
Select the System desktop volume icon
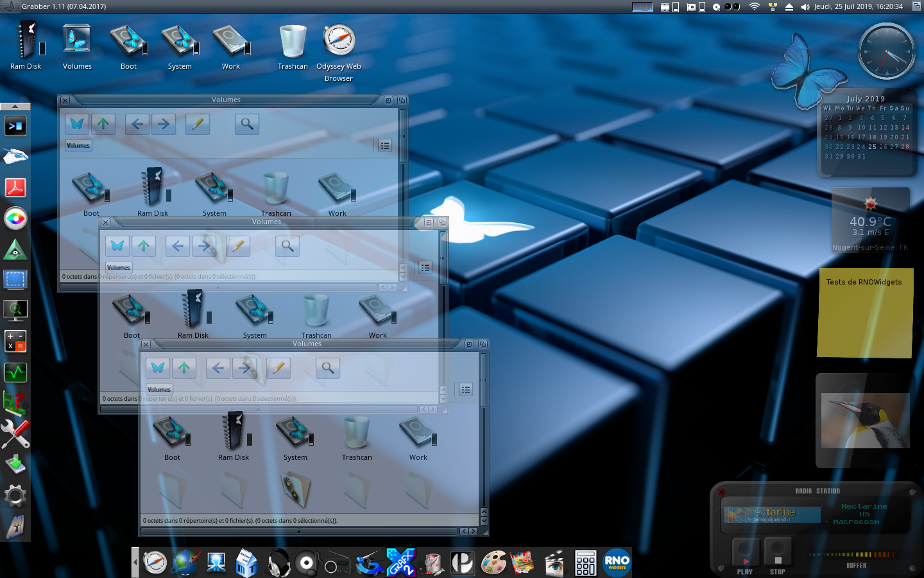(x=180, y=40)
